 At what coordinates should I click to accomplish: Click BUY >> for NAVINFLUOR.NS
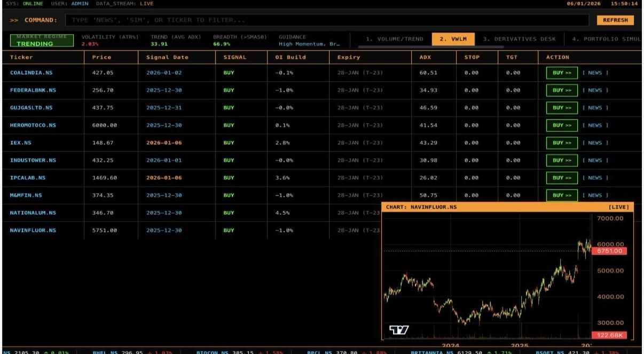[562, 230]
